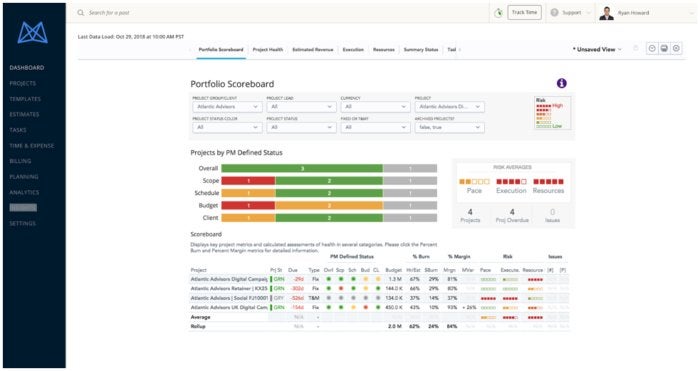Screen dimensions: 700x371
Task: Open the Project Lead dropdown
Action: (x=301, y=107)
